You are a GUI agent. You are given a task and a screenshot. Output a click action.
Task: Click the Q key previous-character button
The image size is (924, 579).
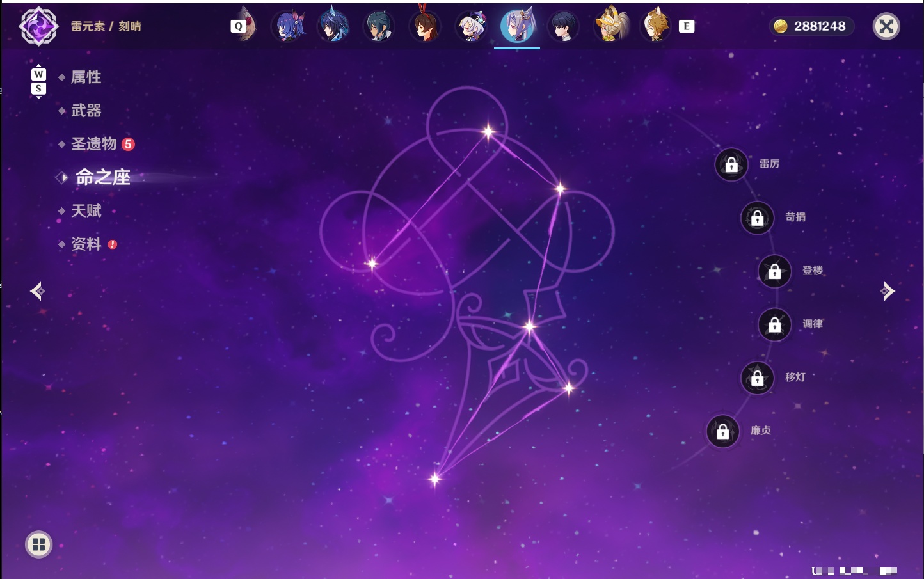click(239, 26)
